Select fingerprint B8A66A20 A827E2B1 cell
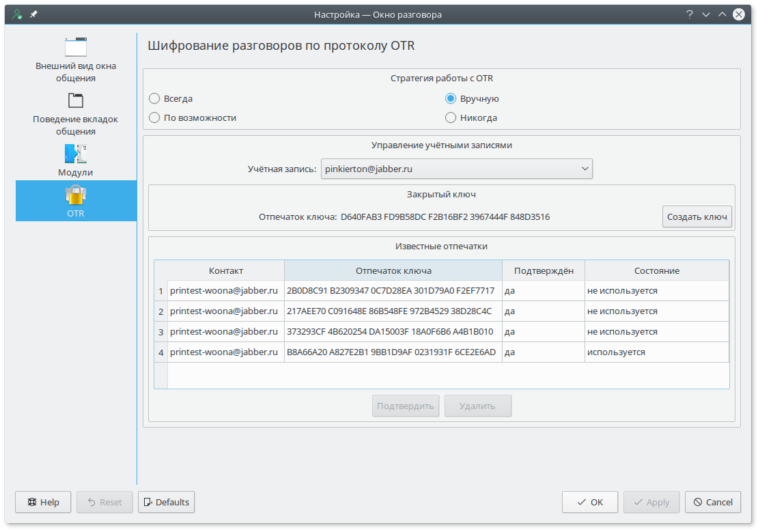Screen dimensions: 760x532 click(x=393, y=352)
